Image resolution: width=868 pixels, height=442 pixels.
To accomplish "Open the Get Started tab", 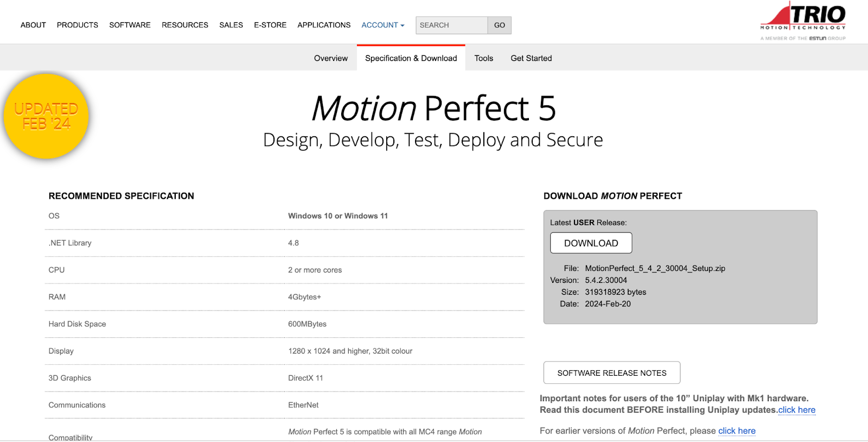I will 531,58.
